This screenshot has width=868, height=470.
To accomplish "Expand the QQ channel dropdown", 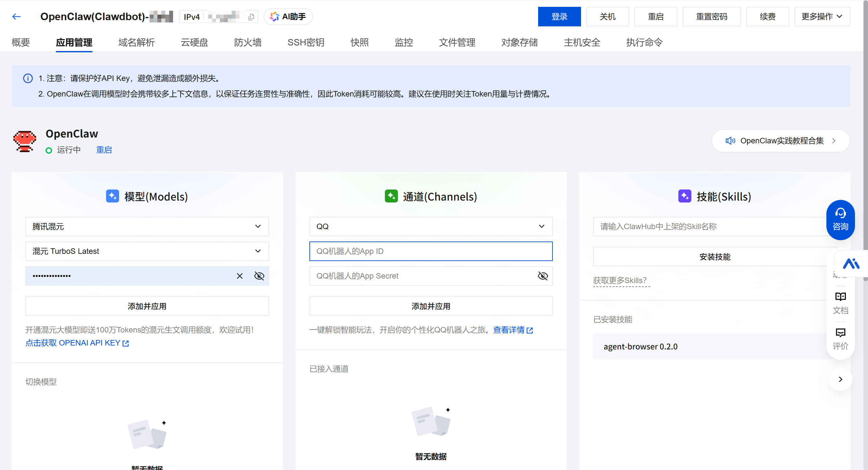I will [431, 227].
